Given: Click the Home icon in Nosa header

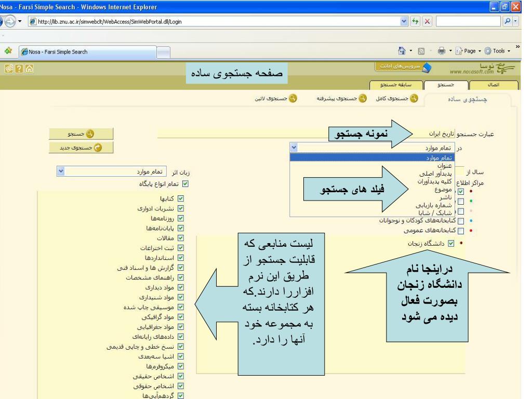Looking at the screenshot, I should [30, 69].
